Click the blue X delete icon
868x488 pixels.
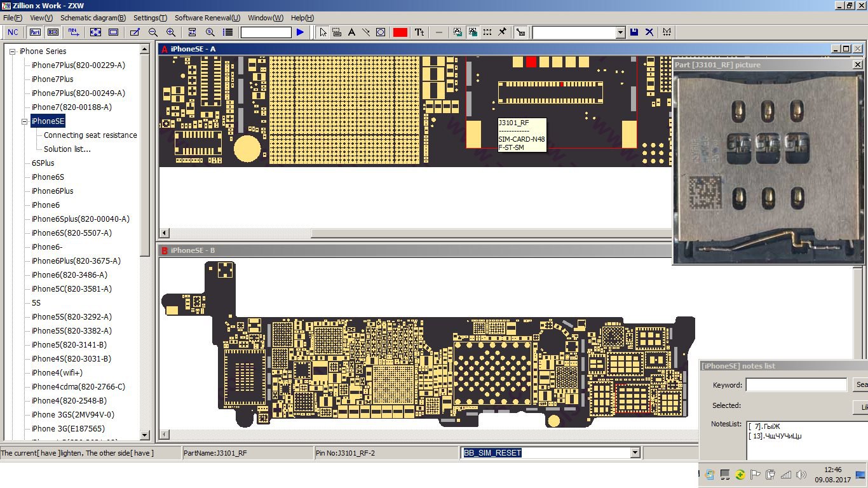click(x=649, y=32)
